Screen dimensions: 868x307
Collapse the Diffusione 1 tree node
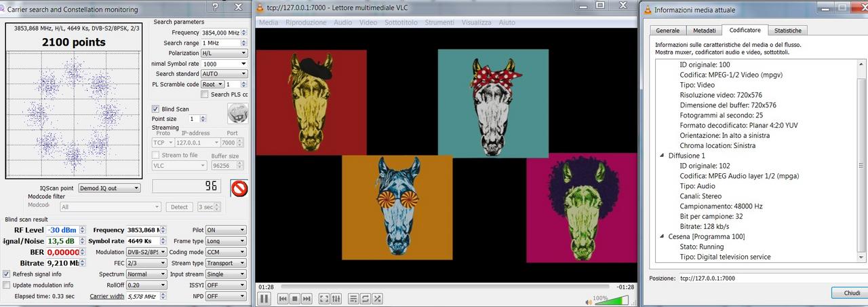pos(662,156)
